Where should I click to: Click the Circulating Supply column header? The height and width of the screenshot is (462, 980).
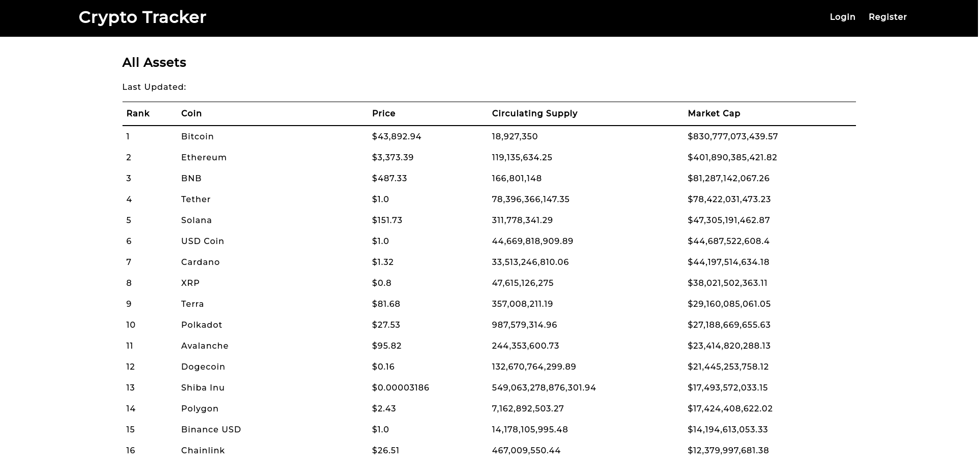[534, 113]
